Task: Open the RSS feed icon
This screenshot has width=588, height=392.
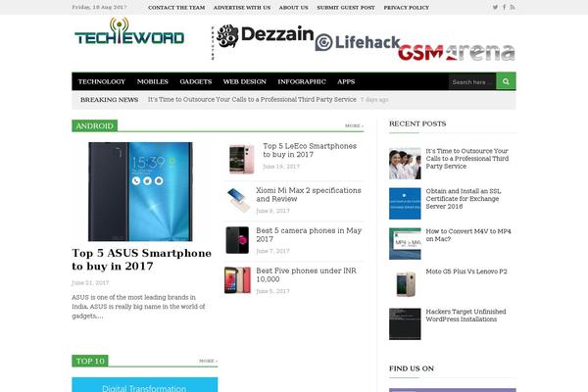Action: pyautogui.click(x=513, y=7)
